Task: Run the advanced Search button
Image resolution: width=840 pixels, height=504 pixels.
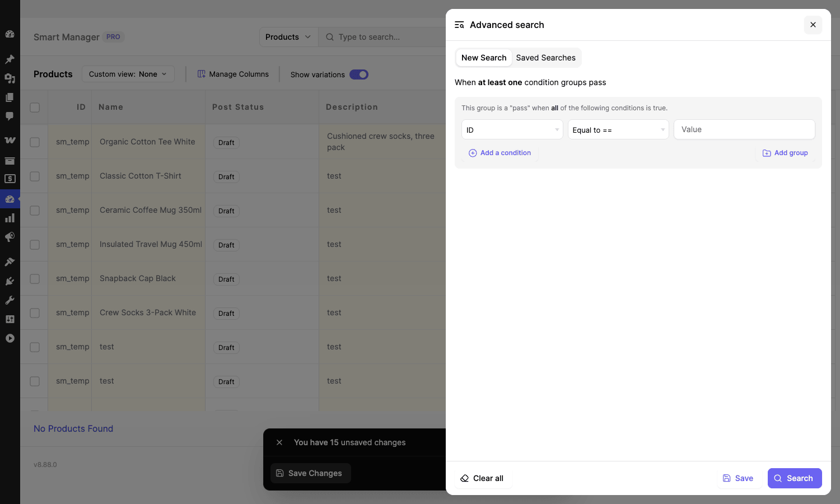Action: (795, 478)
